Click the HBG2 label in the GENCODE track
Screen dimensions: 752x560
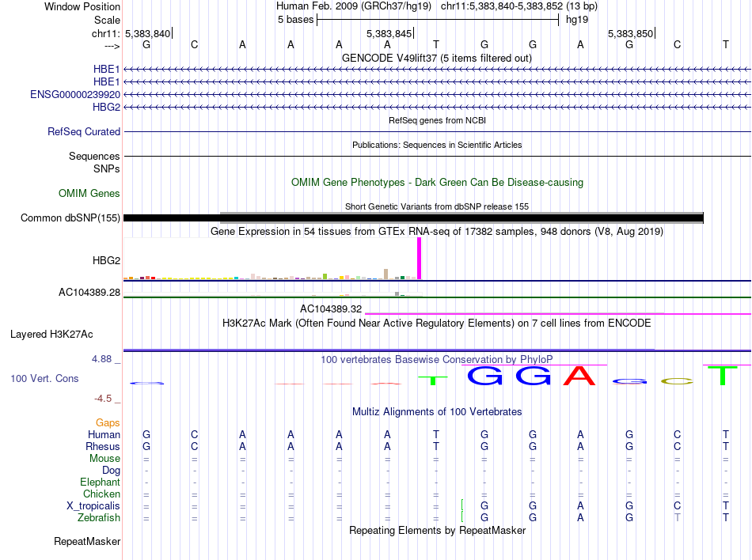[x=107, y=107]
